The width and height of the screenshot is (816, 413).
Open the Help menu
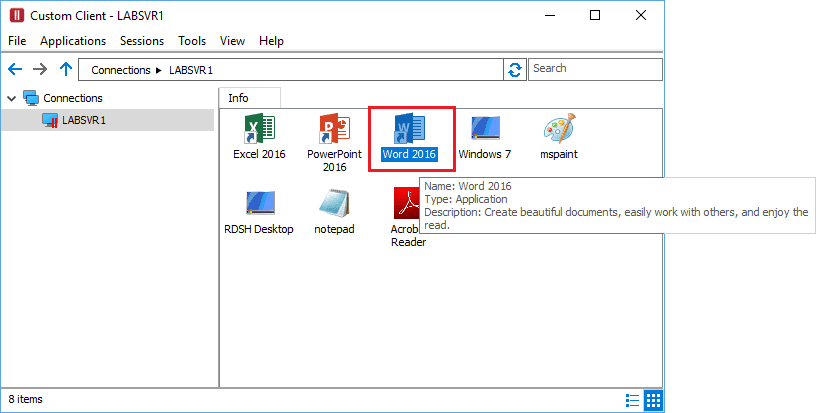click(271, 41)
